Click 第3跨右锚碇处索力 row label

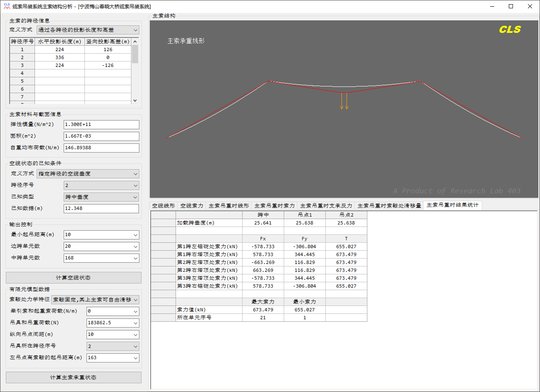pos(209,286)
